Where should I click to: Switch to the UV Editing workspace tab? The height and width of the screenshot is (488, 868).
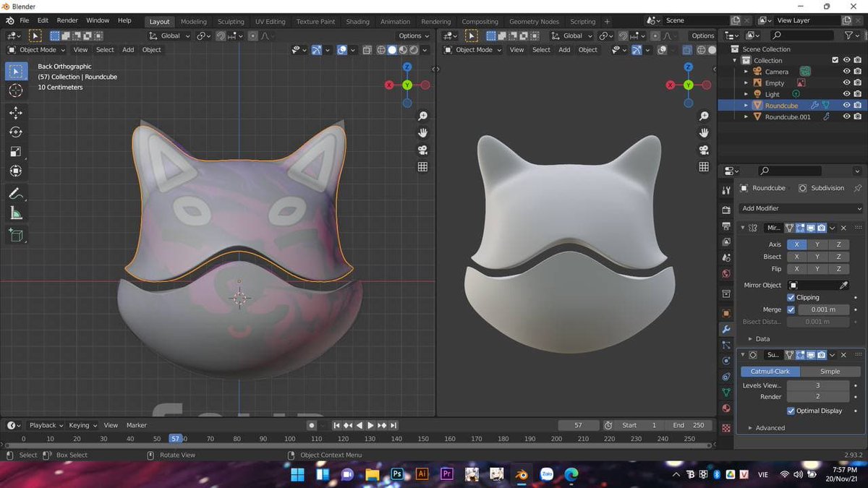(271, 22)
